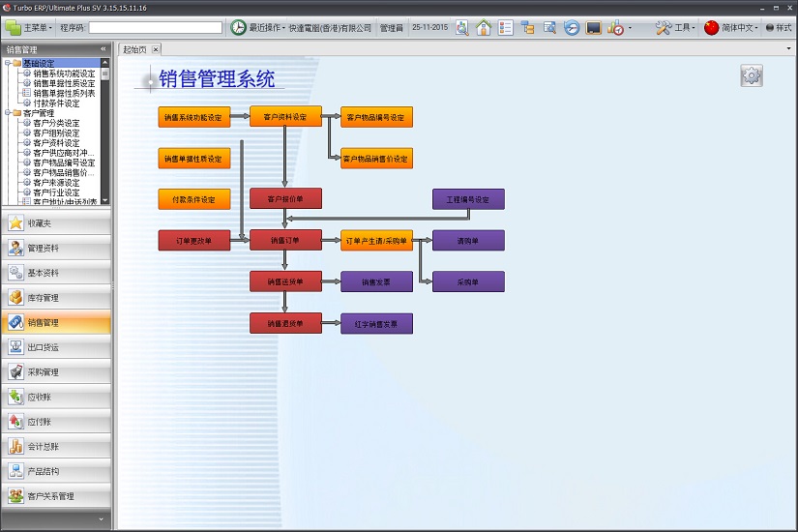Click tree scrollbar up arrow
The width and height of the screenshot is (798, 532).
point(104,63)
